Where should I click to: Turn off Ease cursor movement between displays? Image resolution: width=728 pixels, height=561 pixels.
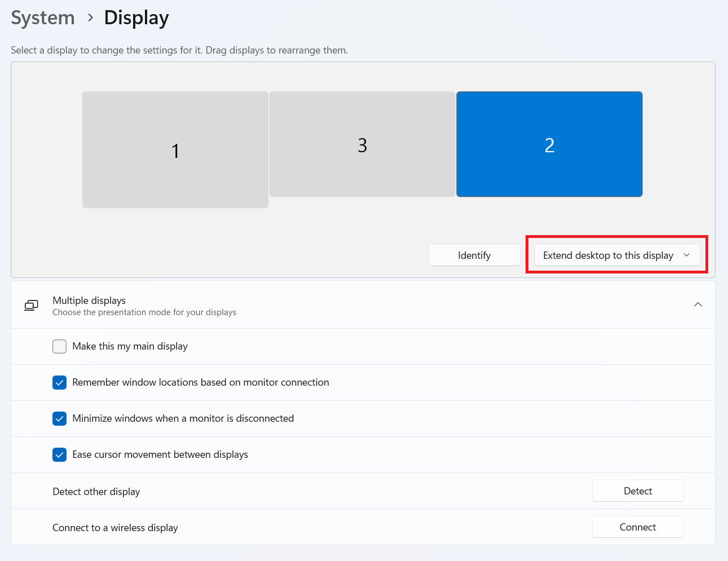pyautogui.click(x=60, y=454)
